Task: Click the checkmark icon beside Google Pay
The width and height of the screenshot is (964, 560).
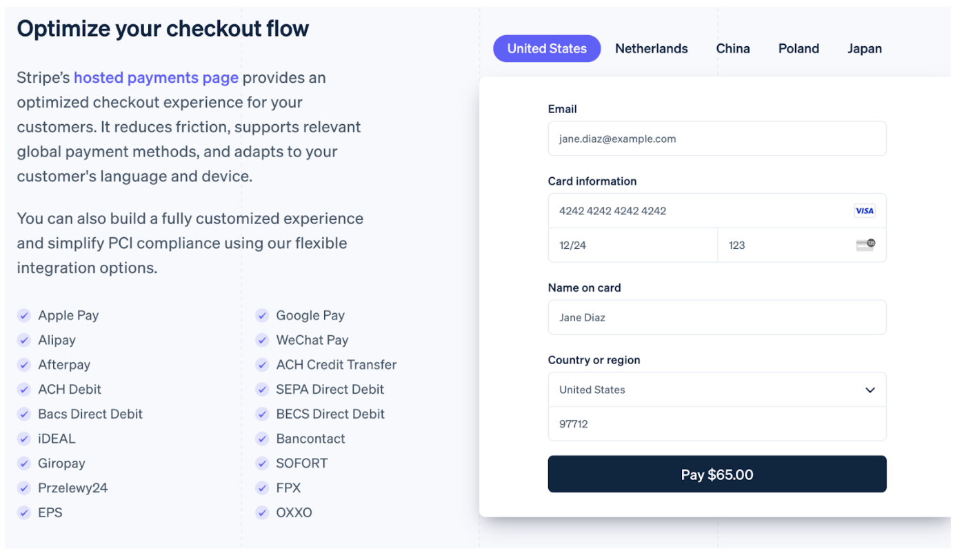Action: (262, 316)
